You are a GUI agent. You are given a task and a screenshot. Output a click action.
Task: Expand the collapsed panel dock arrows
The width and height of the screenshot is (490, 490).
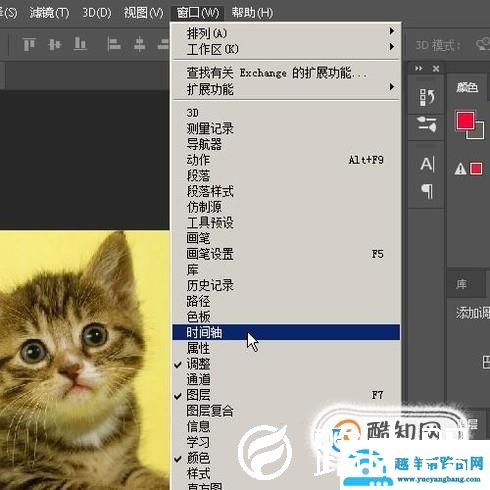tap(419, 68)
